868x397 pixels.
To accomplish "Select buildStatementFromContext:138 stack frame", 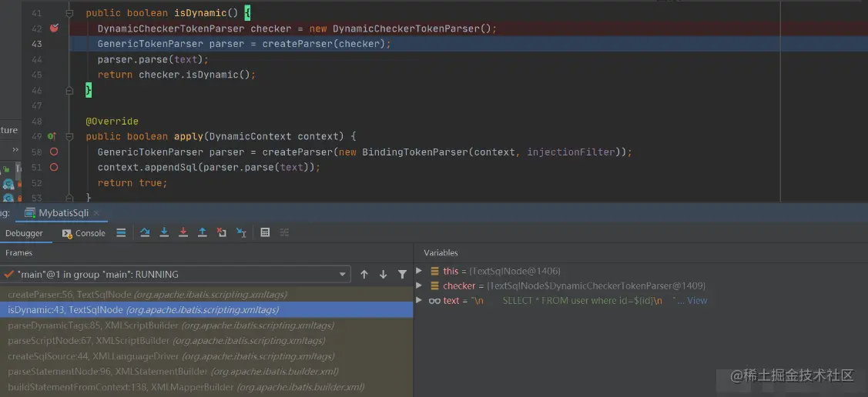I will click(x=206, y=387).
